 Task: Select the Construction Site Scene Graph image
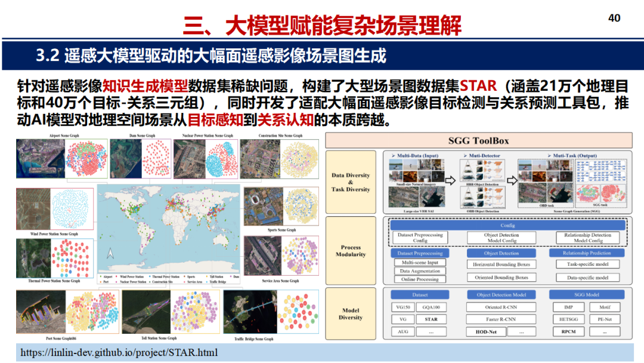[279, 158]
